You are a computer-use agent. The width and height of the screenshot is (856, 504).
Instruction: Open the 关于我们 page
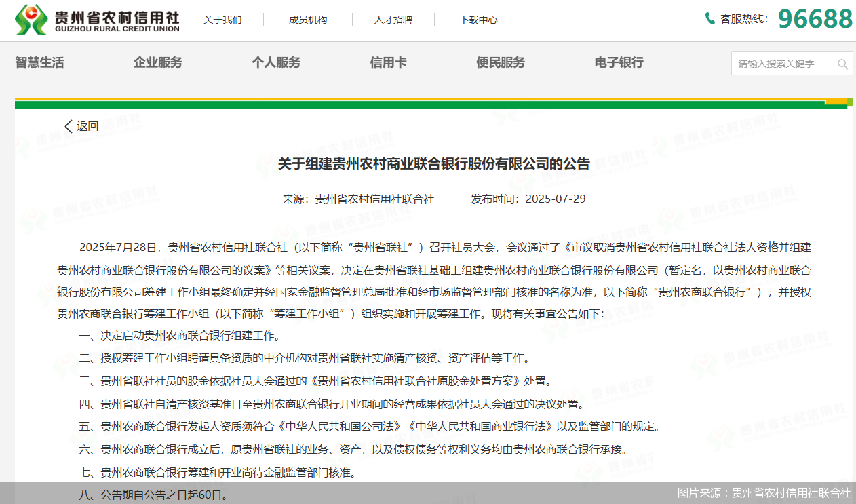[222, 20]
